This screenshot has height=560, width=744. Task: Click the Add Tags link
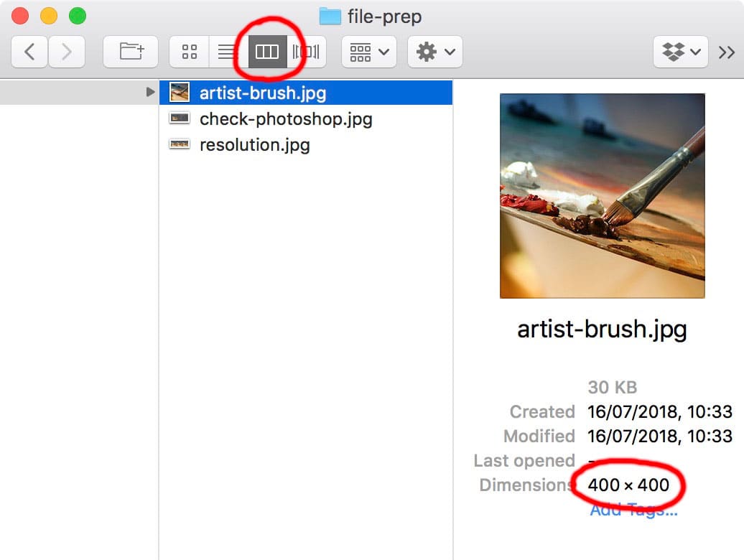click(633, 510)
